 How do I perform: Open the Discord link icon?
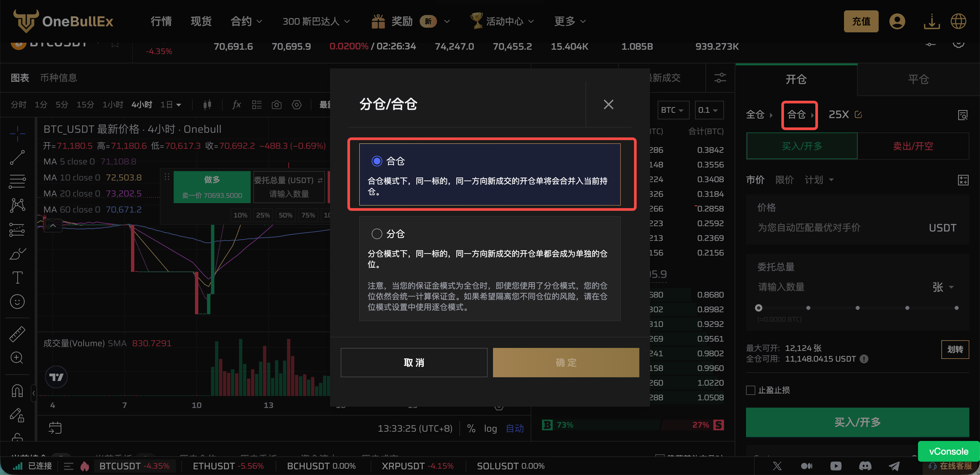click(x=865, y=466)
